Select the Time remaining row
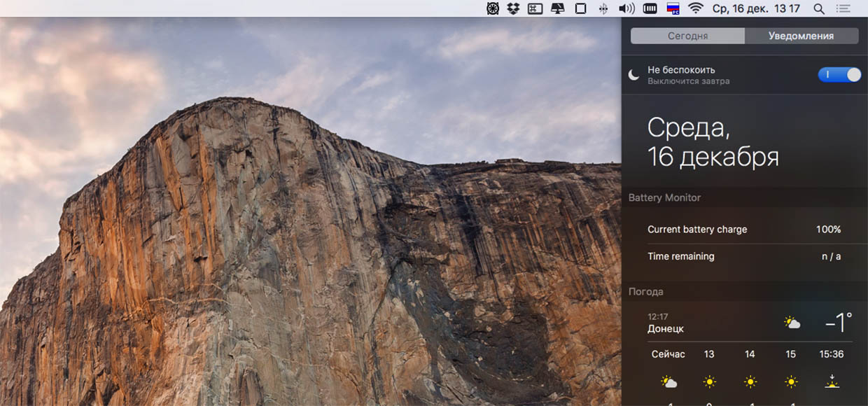The width and height of the screenshot is (868, 406). point(745,256)
